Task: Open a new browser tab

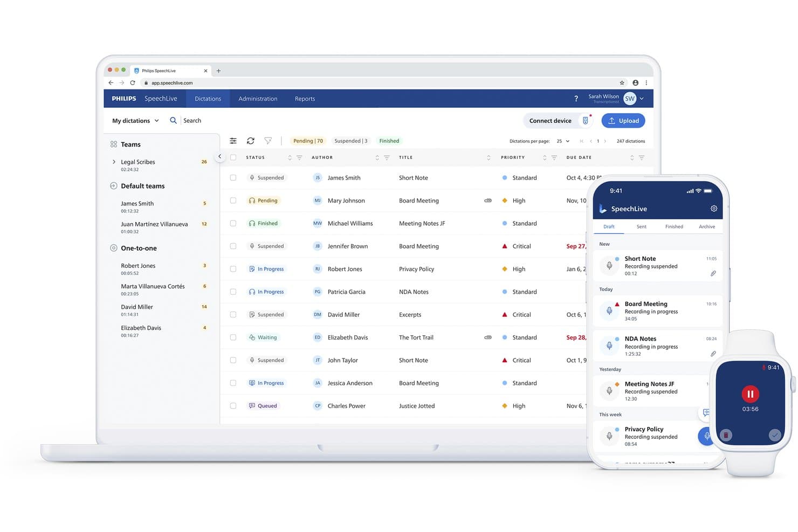Action: coord(218,71)
